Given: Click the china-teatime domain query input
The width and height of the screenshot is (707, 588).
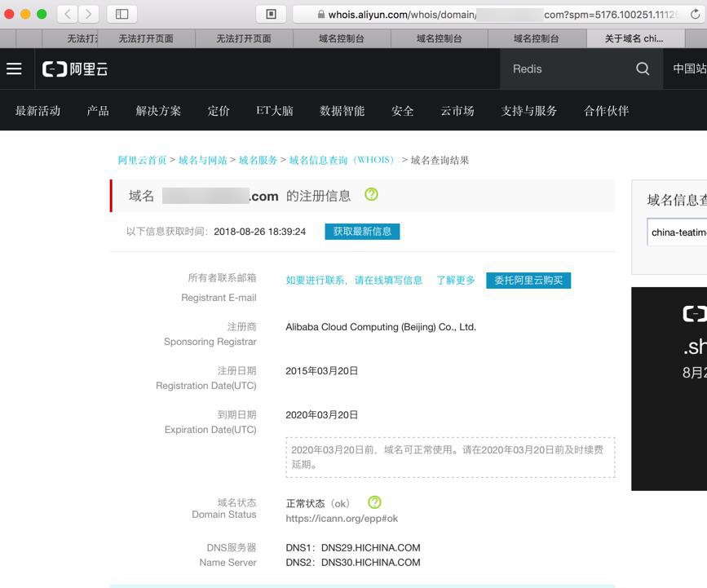Looking at the screenshot, I should (x=678, y=232).
